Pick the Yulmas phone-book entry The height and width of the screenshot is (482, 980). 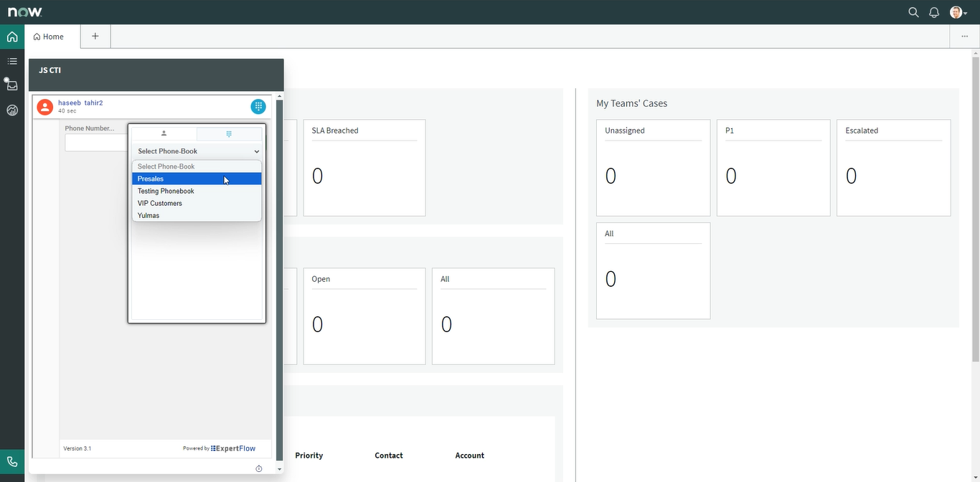tap(197, 216)
